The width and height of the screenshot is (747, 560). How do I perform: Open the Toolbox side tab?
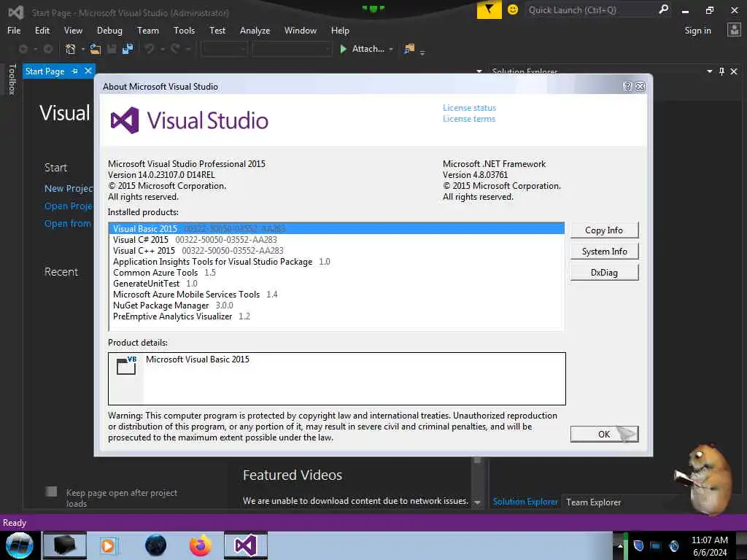[x=12, y=79]
